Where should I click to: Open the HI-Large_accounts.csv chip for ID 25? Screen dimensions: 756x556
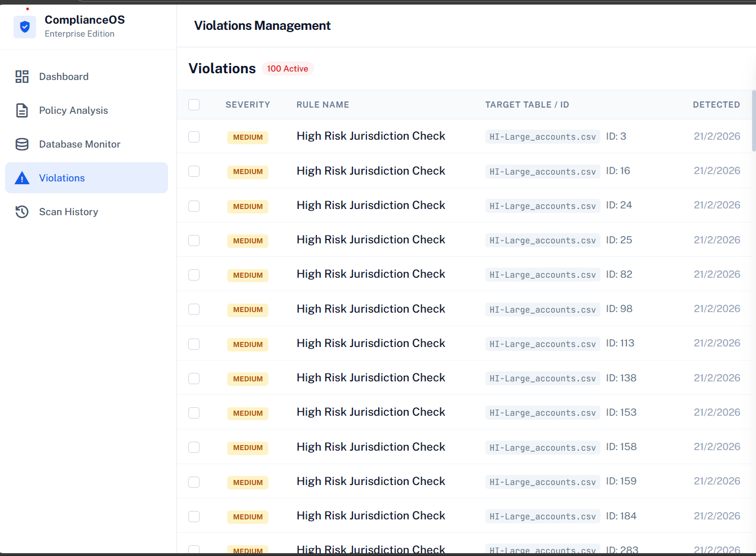pos(542,240)
